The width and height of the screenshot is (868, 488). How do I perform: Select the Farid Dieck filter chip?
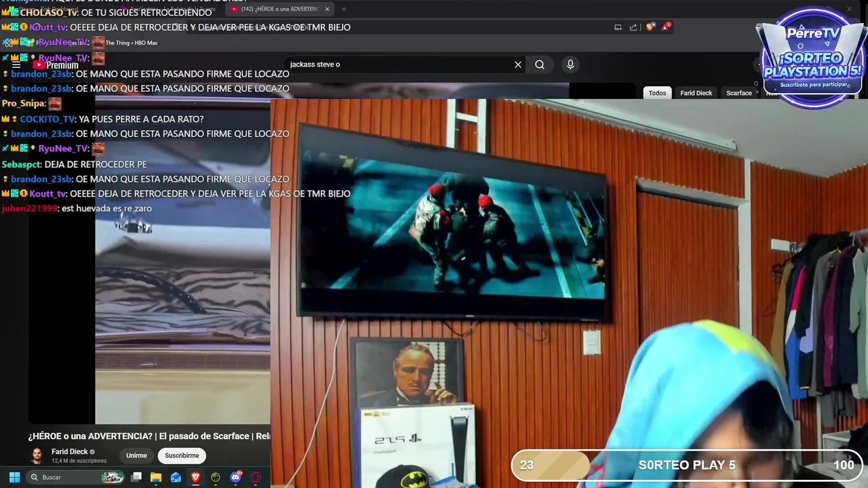click(696, 93)
